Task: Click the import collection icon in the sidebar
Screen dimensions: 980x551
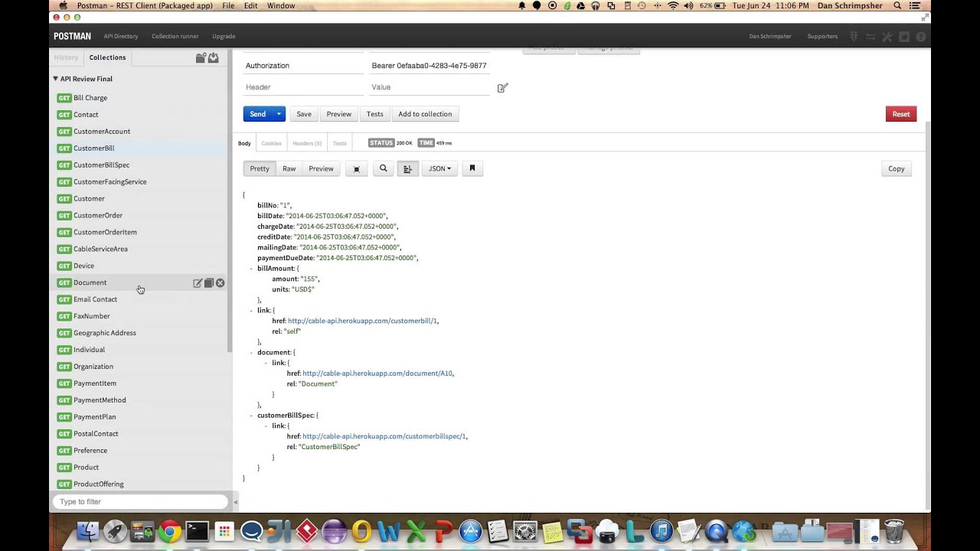Action: click(214, 57)
